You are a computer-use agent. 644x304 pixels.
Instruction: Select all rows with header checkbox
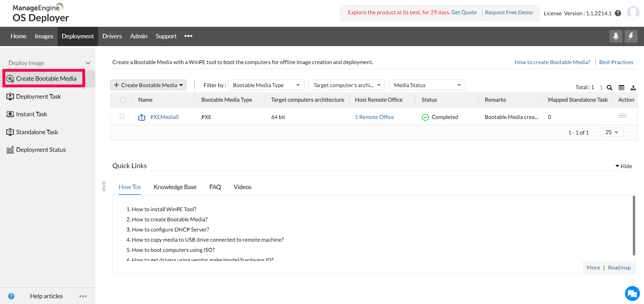pos(123,100)
